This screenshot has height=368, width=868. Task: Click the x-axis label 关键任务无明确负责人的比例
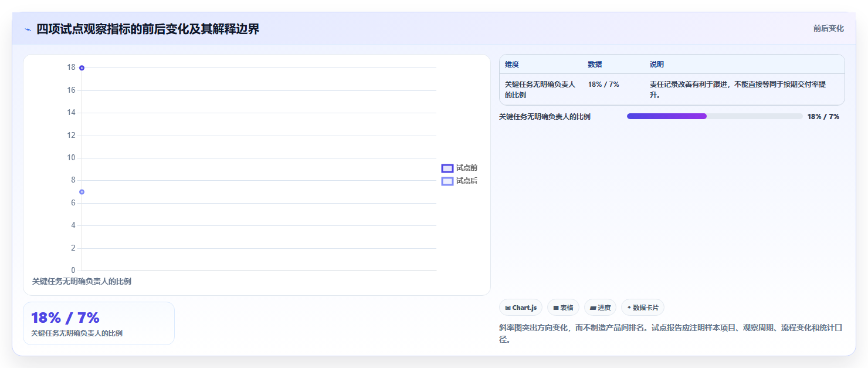coord(82,282)
